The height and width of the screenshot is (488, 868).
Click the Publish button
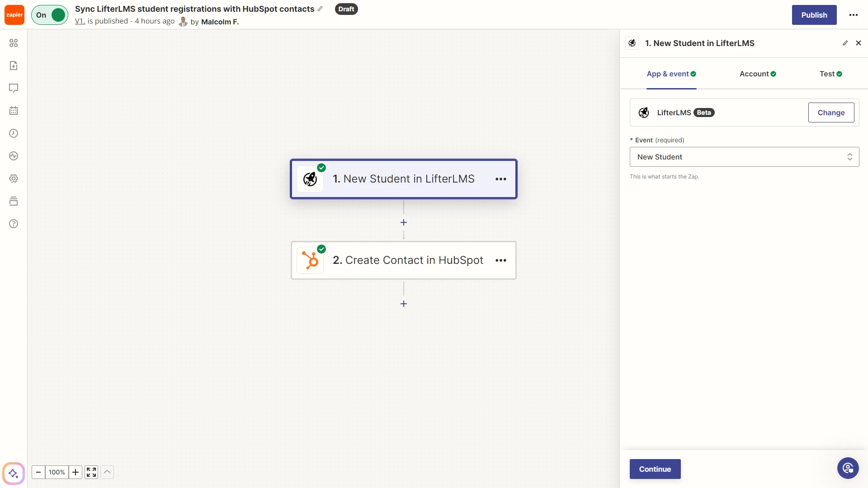pyautogui.click(x=814, y=15)
